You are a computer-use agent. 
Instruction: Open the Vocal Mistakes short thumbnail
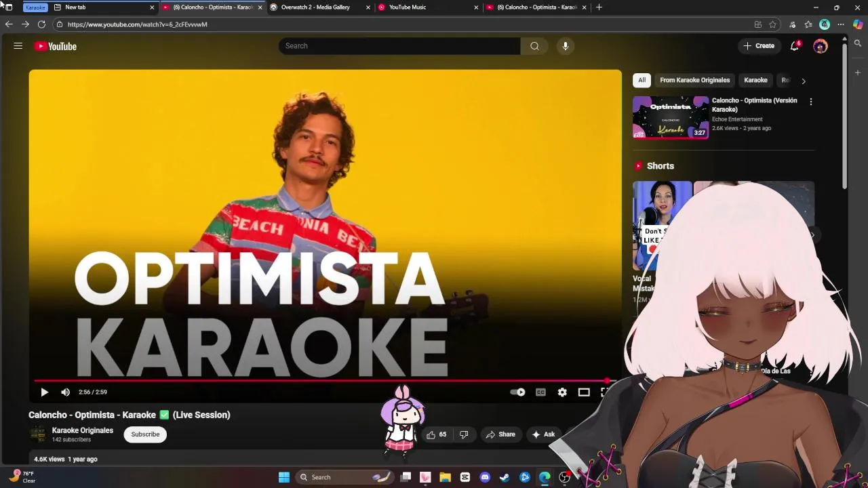point(662,225)
